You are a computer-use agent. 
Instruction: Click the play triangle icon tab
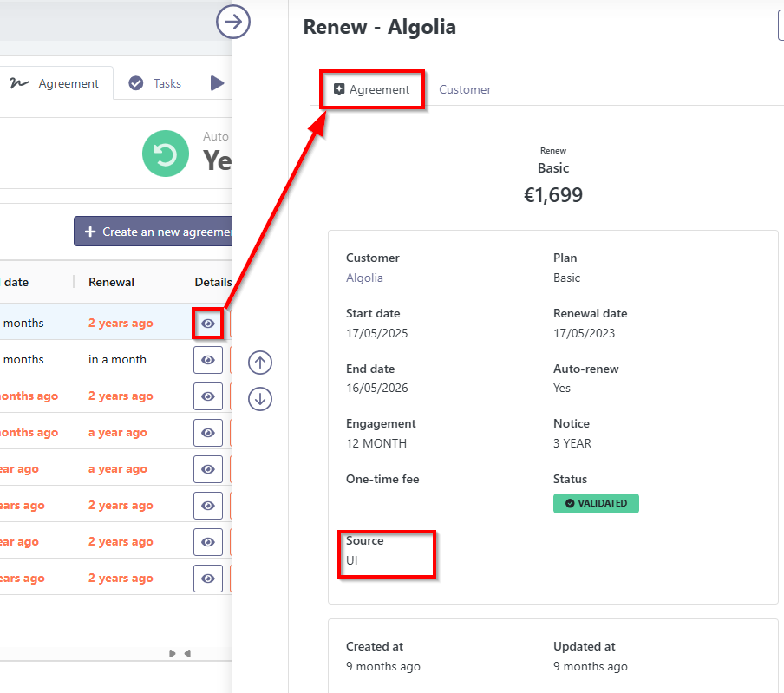tap(217, 83)
